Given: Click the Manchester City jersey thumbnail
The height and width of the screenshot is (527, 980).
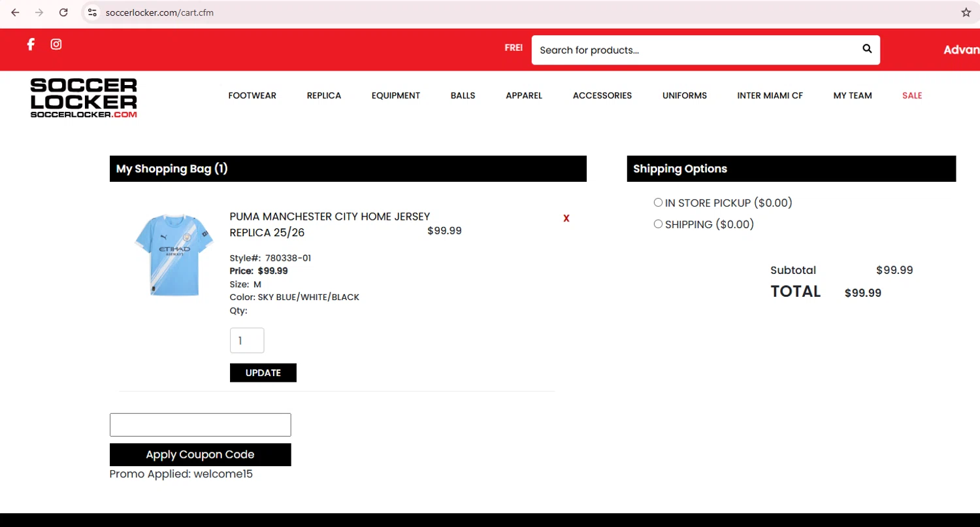Looking at the screenshot, I should (174, 255).
